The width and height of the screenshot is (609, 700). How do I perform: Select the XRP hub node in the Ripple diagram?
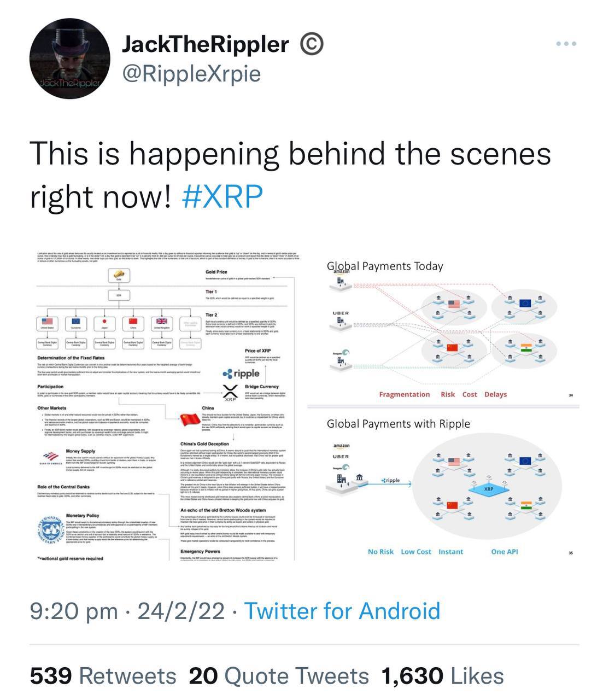pos(488,489)
